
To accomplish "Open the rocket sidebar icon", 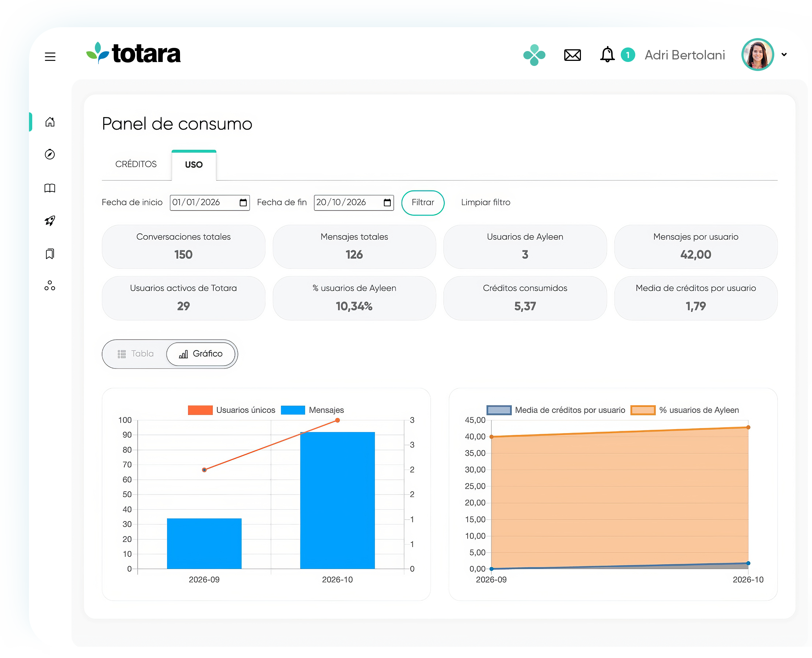I will pyautogui.click(x=50, y=221).
